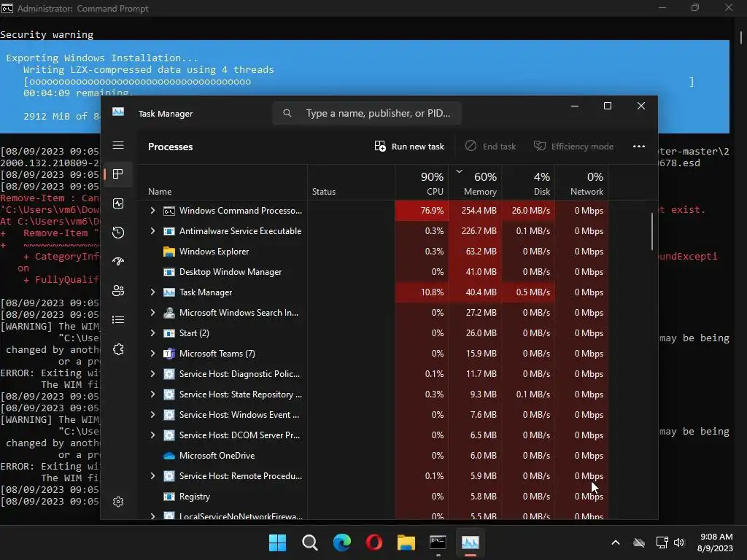Click the End task button

(491, 146)
